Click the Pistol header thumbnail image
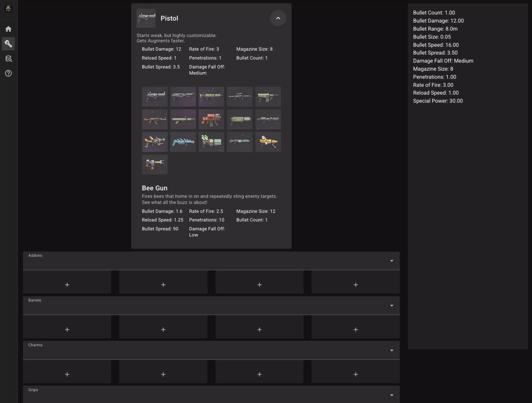Screen dimensions: 532x403 coord(146,18)
